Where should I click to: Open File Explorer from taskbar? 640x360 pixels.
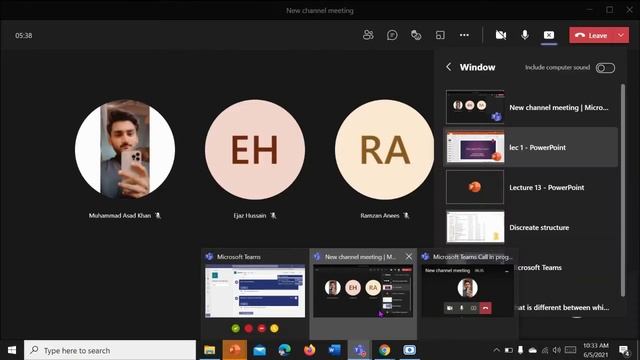click(x=209, y=350)
